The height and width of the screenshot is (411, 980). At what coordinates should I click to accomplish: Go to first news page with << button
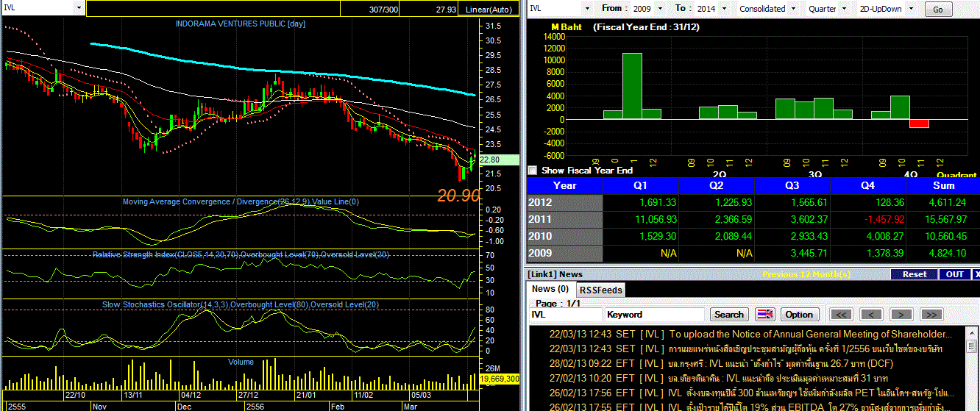click(841, 314)
